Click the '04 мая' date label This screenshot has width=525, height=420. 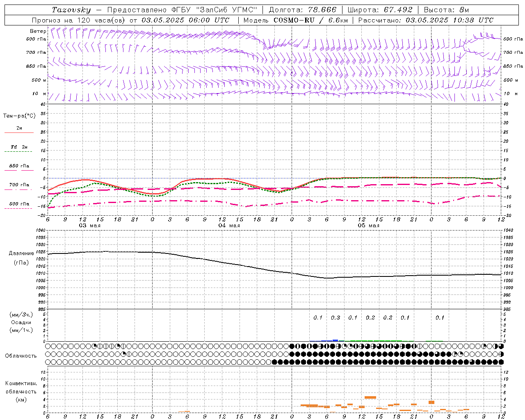coord(229,226)
